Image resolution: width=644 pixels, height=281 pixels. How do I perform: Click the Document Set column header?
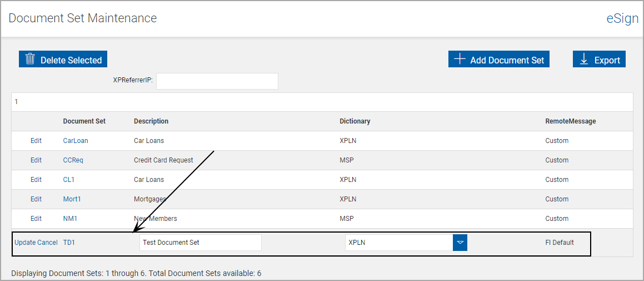click(x=84, y=121)
